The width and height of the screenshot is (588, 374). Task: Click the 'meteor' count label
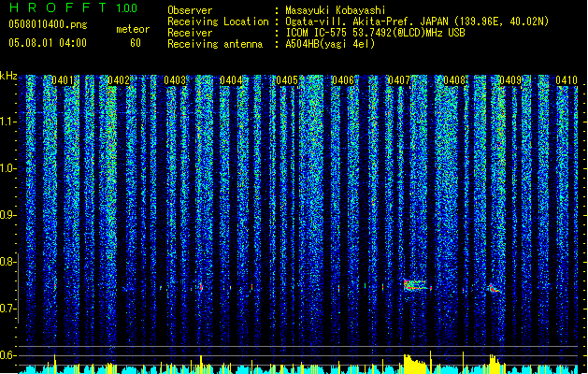click(x=133, y=29)
